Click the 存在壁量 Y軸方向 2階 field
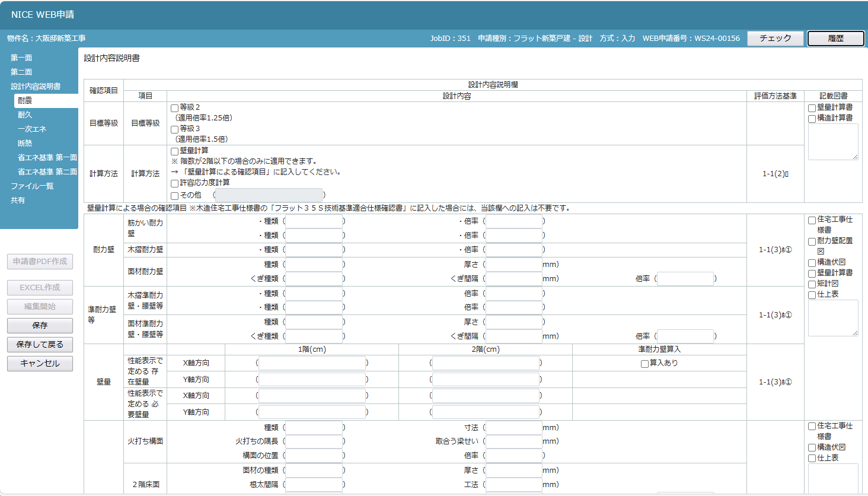Screen dimensions: 868x496 point(486,380)
